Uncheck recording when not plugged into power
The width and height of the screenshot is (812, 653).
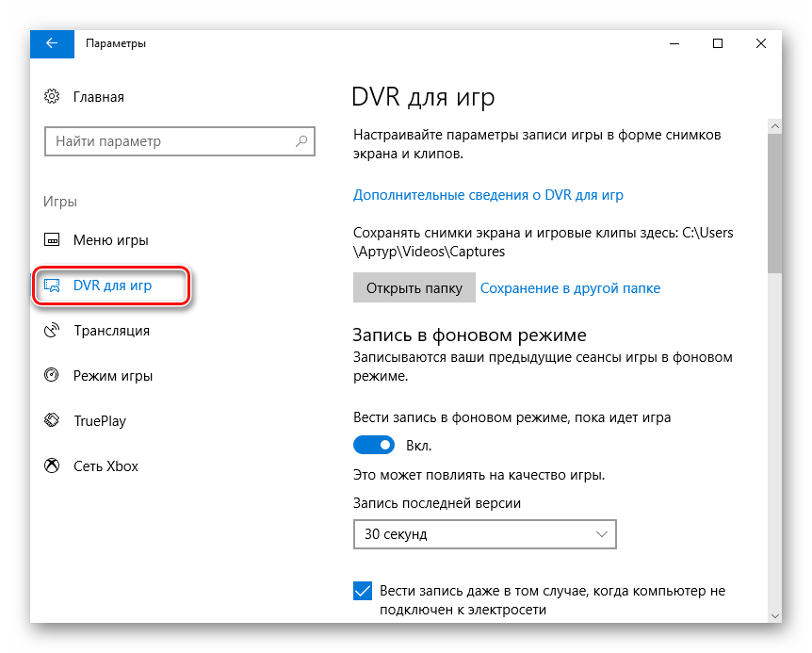(363, 591)
